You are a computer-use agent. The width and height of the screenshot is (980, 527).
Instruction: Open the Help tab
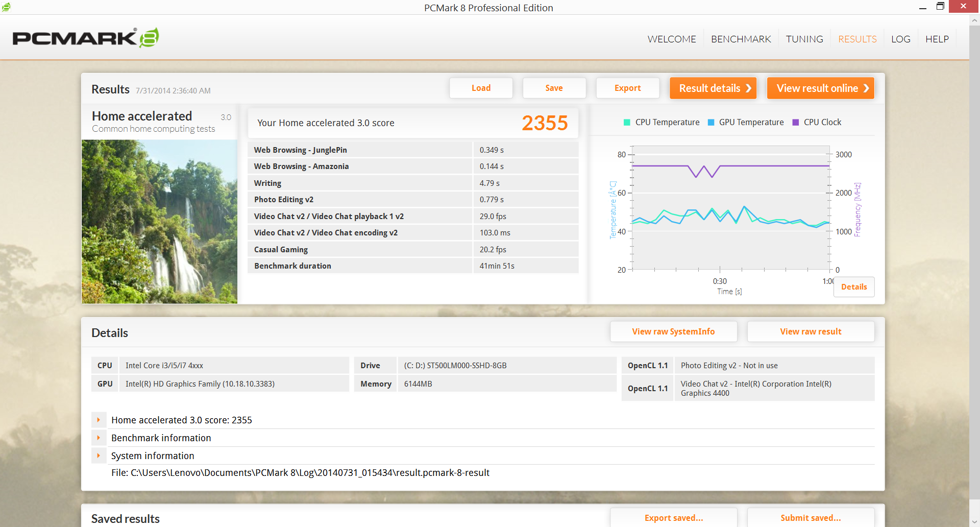click(x=937, y=39)
